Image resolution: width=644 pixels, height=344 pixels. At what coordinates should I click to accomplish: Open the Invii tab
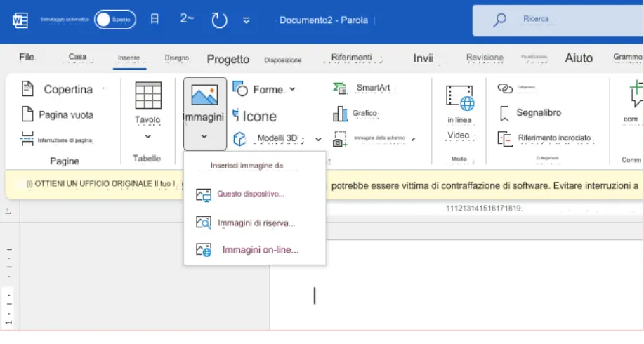point(423,58)
